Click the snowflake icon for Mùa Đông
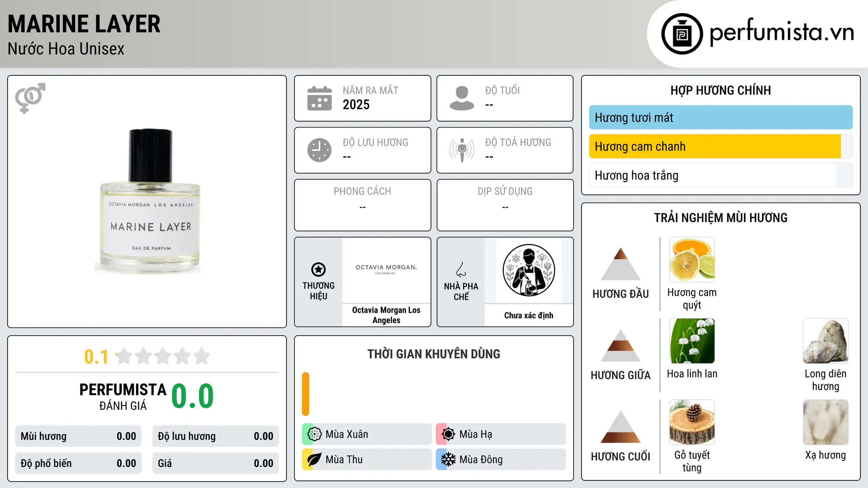The height and width of the screenshot is (488, 868). click(x=448, y=460)
